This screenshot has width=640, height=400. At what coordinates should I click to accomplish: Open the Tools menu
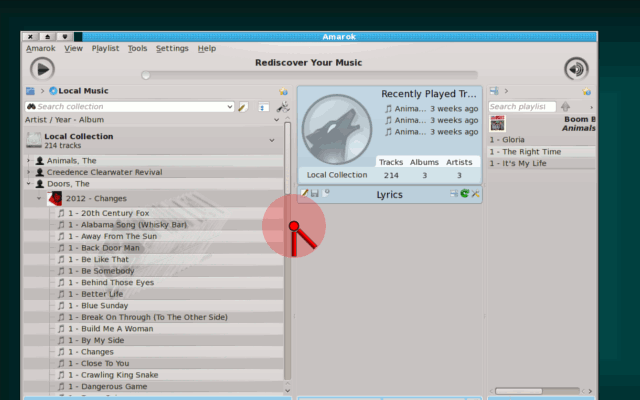138,48
